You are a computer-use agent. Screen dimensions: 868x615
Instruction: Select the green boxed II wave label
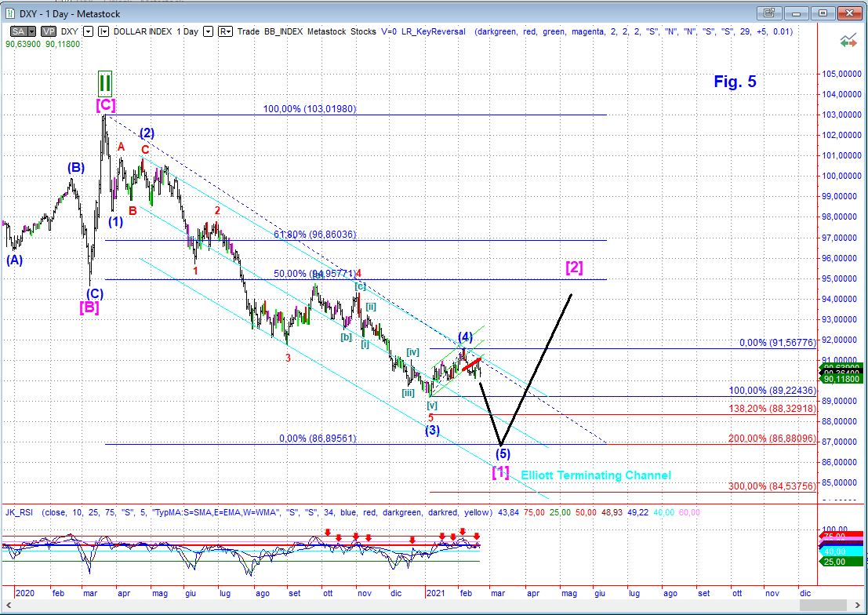pos(104,82)
